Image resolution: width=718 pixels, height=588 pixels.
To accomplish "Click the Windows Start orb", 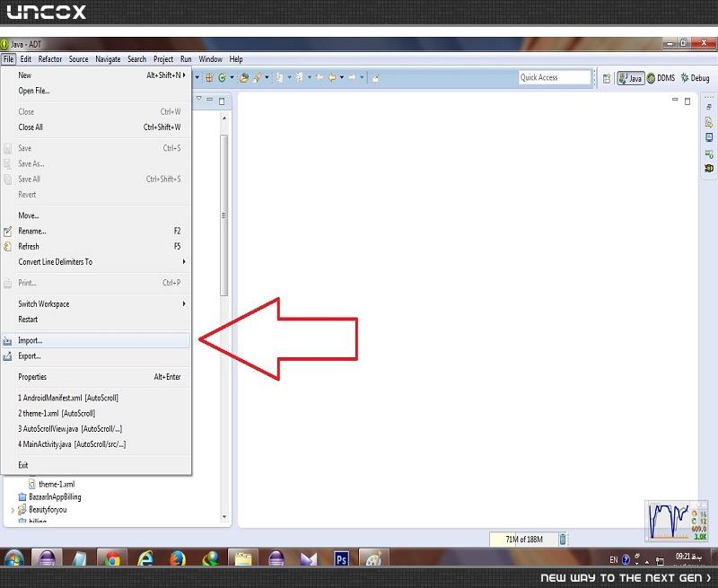I will [13, 558].
